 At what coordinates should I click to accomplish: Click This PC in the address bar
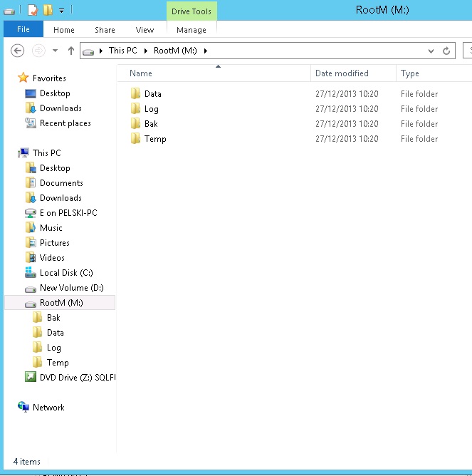tap(123, 51)
